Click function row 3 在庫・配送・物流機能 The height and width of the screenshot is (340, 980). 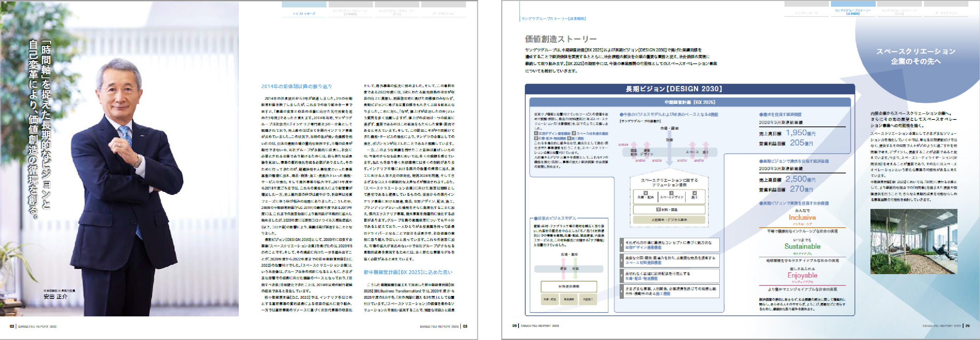tap(670, 276)
